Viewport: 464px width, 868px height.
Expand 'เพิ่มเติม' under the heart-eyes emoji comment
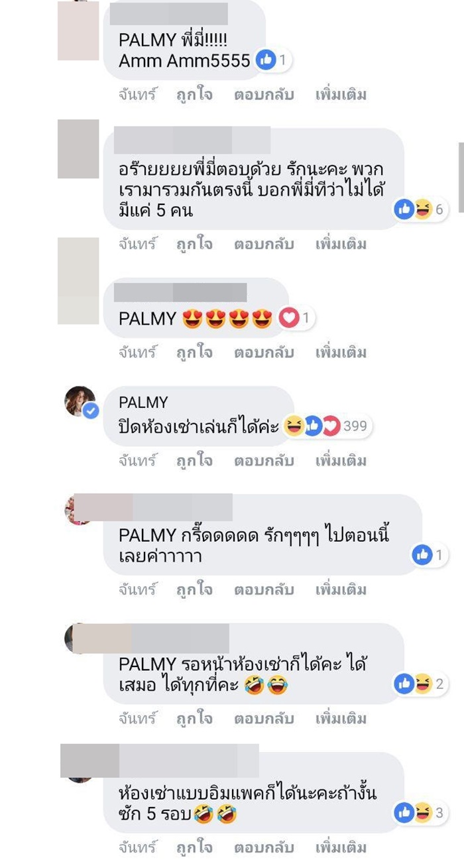click(x=341, y=353)
